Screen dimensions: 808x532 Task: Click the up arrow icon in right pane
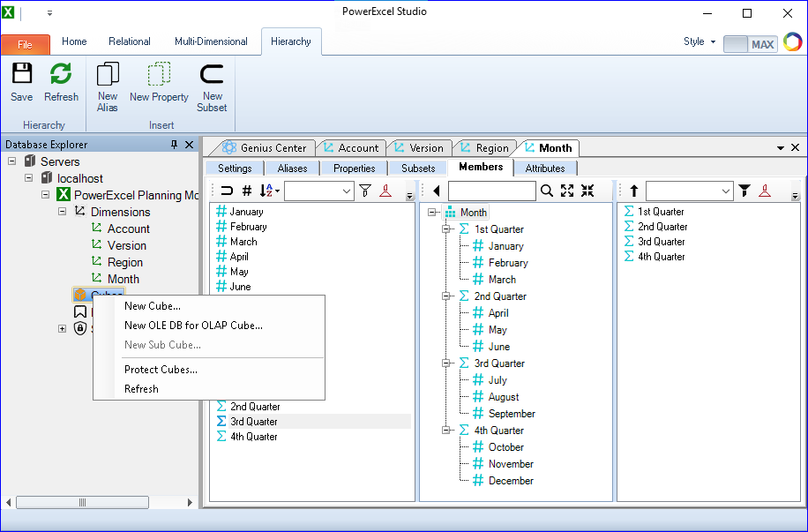tap(634, 191)
